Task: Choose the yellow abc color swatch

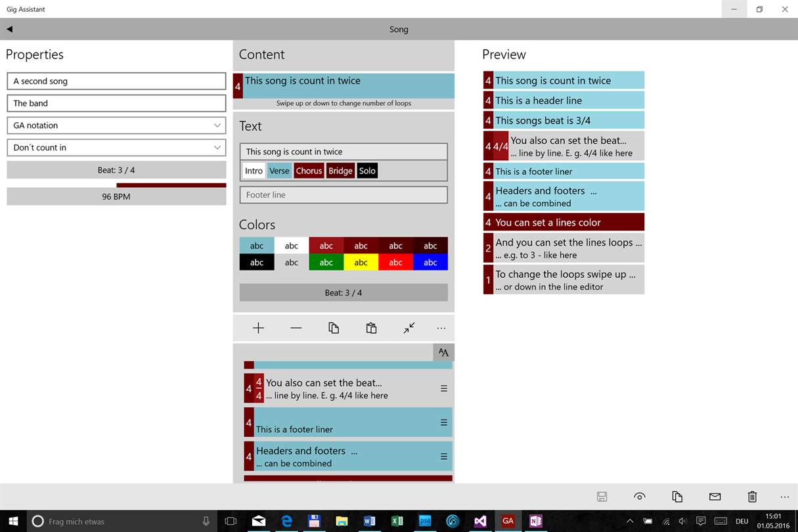Action: 361,262
